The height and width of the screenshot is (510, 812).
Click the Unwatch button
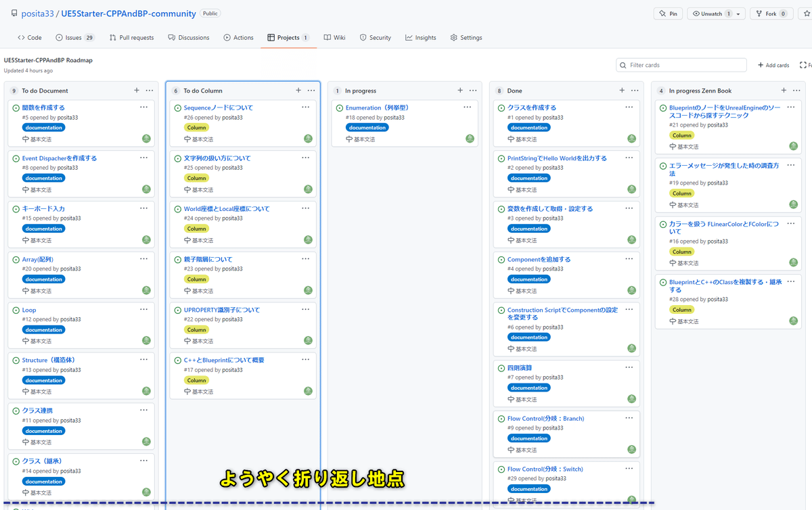tap(710, 14)
